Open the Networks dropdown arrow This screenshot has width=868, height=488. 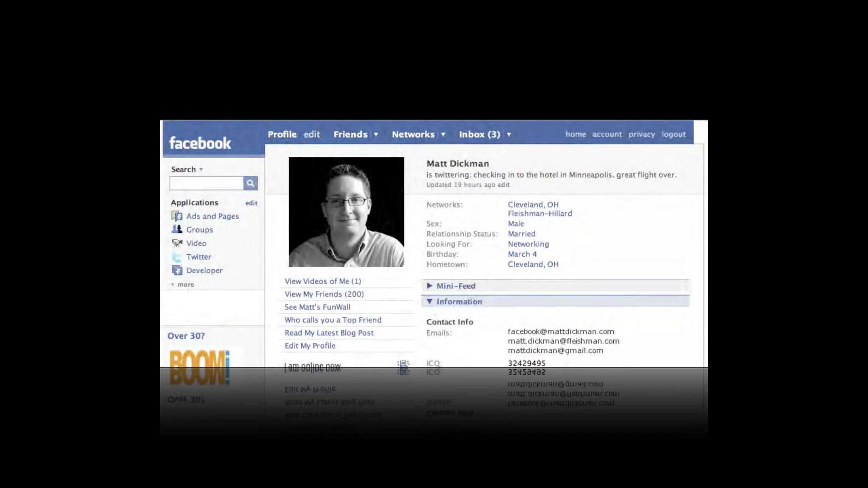coord(443,134)
